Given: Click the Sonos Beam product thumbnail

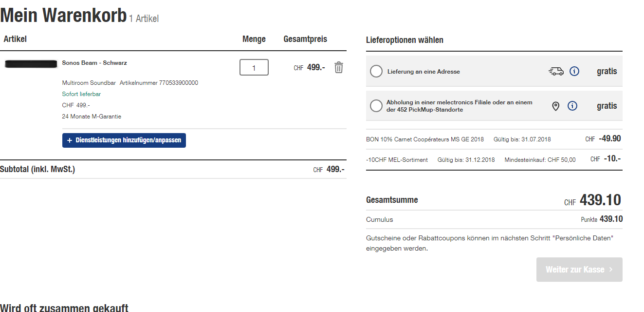Looking at the screenshot, I should pos(31,64).
